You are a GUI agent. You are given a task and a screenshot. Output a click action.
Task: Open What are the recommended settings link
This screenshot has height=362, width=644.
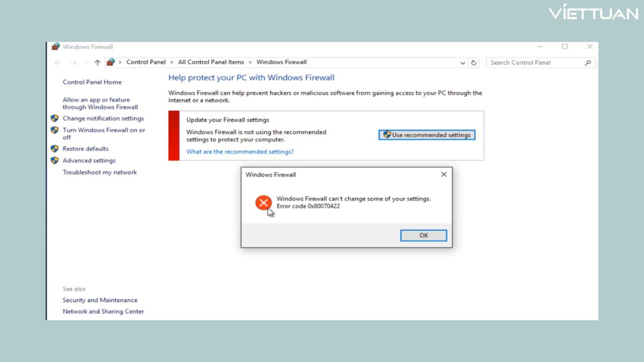tap(240, 152)
